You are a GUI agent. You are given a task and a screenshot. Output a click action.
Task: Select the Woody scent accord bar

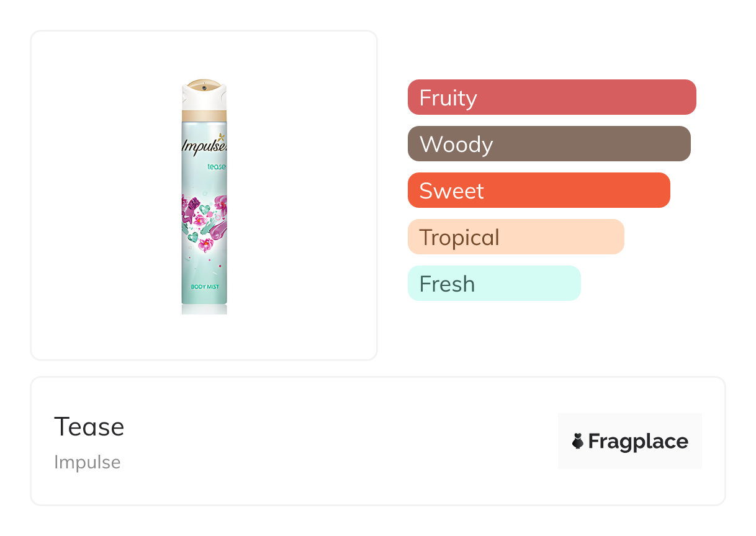[x=549, y=144]
